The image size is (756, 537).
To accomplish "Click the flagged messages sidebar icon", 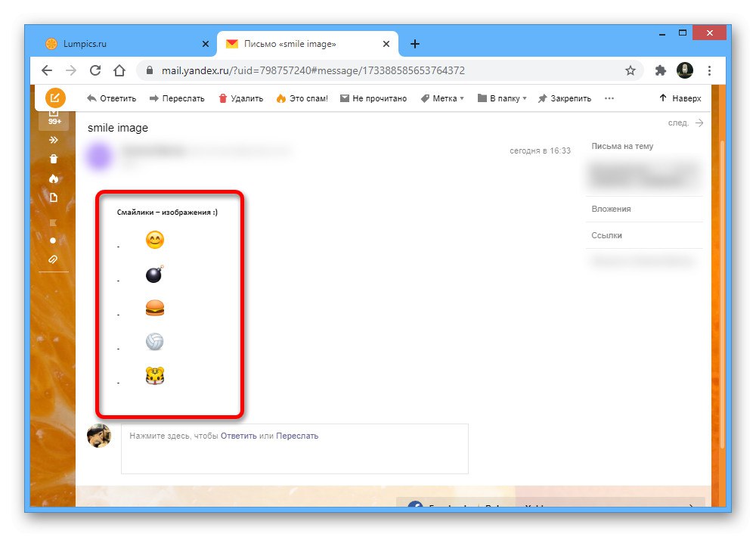I will (53, 222).
